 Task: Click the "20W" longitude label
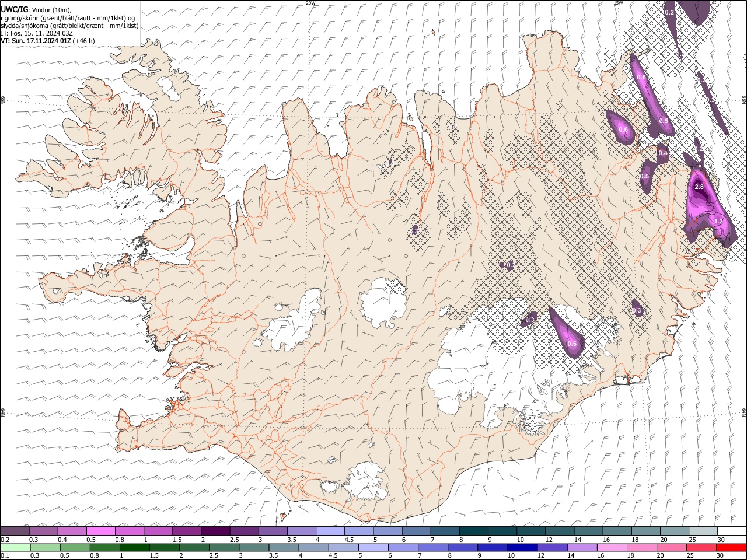310,3
